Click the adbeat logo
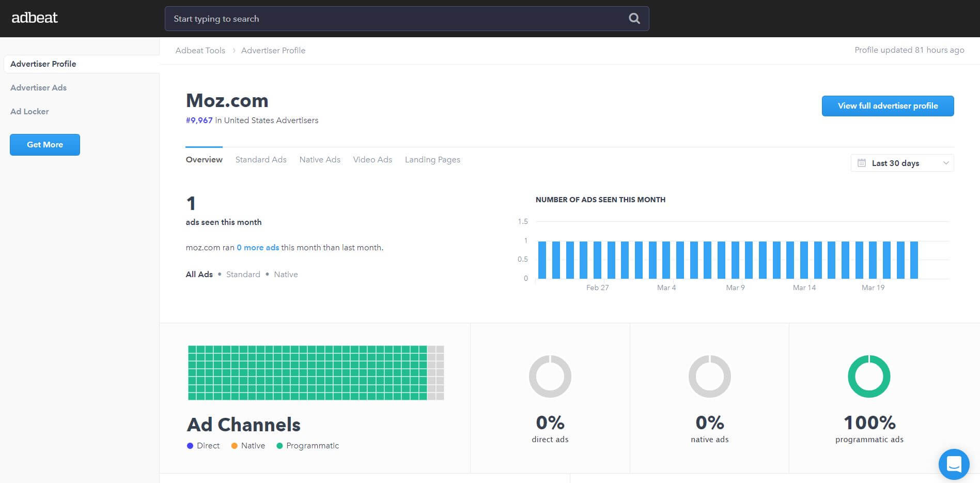This screenshot has width=980, height=483. pyautogui.click(x=35, y=18)
